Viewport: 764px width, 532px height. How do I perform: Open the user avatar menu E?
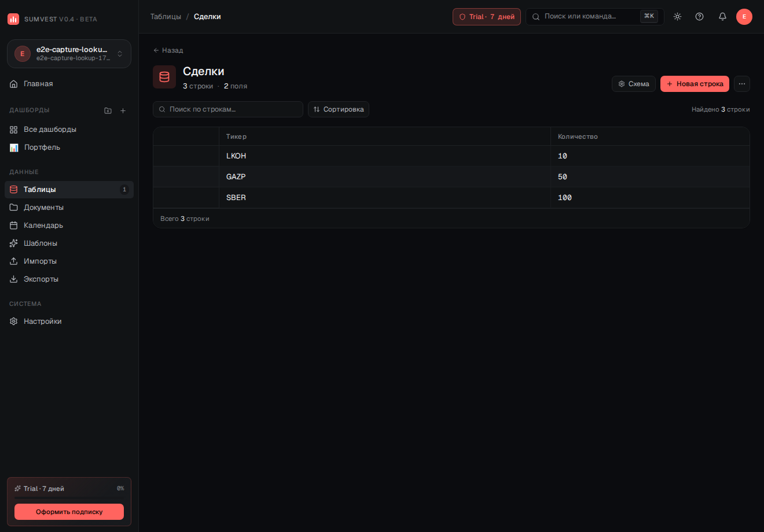(744, 17)
